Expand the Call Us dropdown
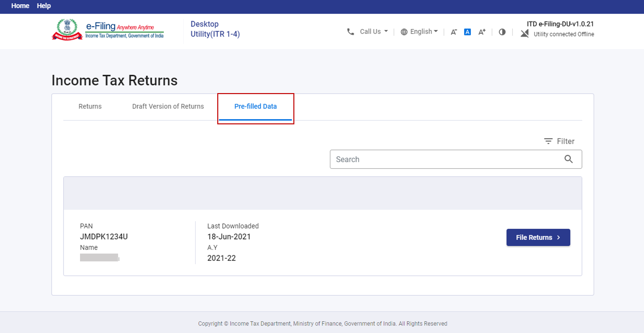The height and width of the screenshot is (333, 644). tap(373, 32)
